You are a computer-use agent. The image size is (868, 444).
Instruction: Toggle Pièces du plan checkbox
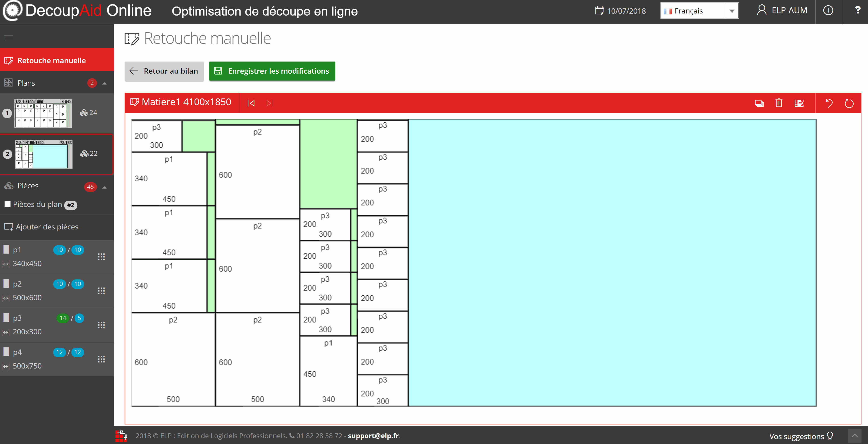click(x=8, y=204)
